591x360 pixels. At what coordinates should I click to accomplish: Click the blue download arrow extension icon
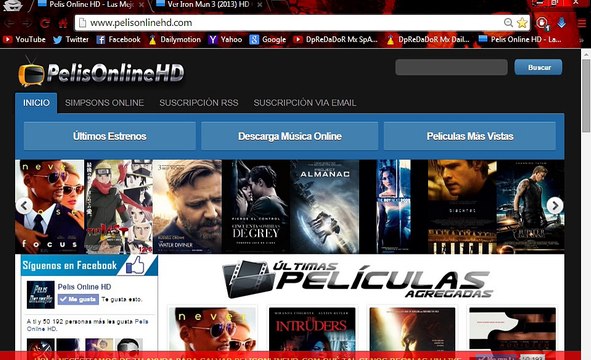click(562, 23)
